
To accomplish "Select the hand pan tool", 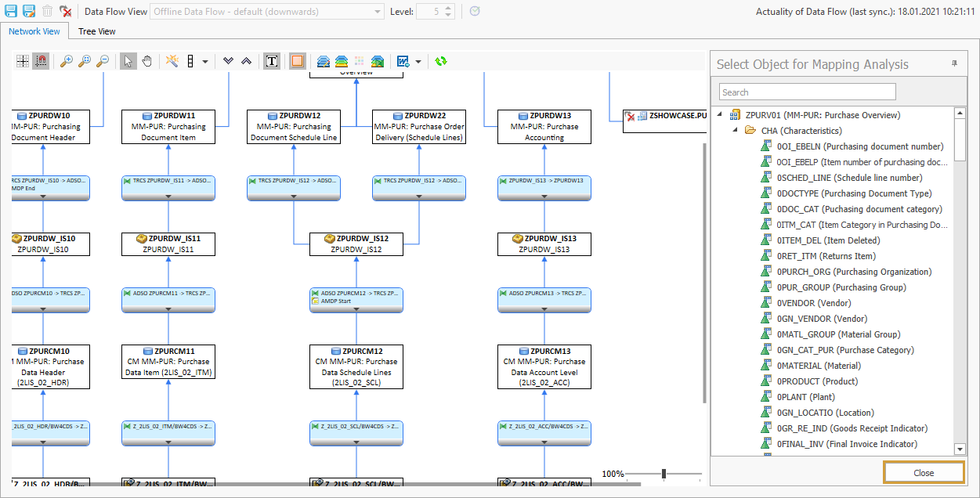I will coord(146,61).
